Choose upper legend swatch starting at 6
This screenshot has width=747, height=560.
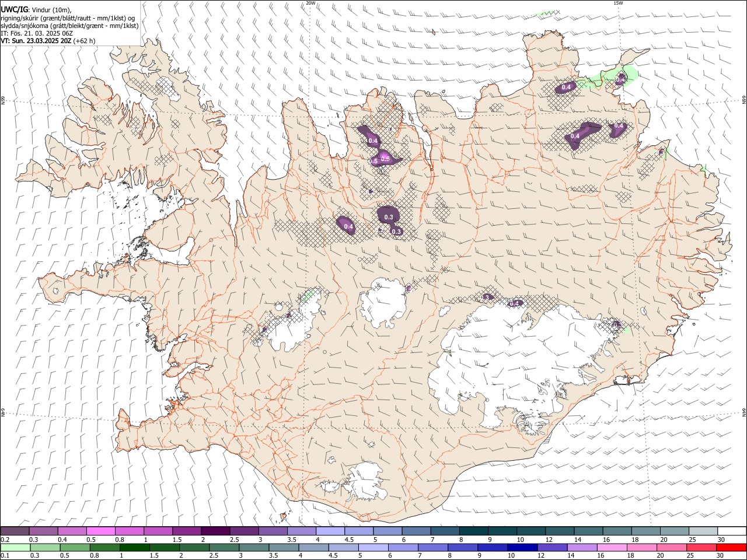pos(416,531)
